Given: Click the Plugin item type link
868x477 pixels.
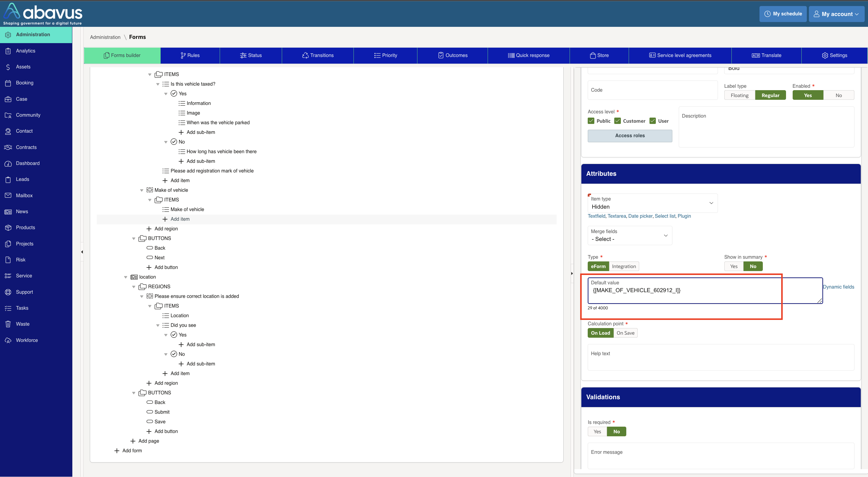Looking at the screenshot, I should (684, 216).
